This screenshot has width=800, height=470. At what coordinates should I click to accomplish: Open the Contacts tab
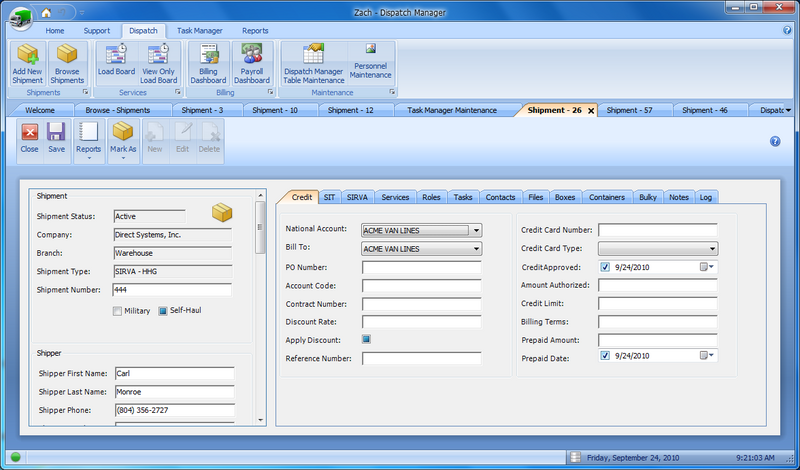coord(501,197)
